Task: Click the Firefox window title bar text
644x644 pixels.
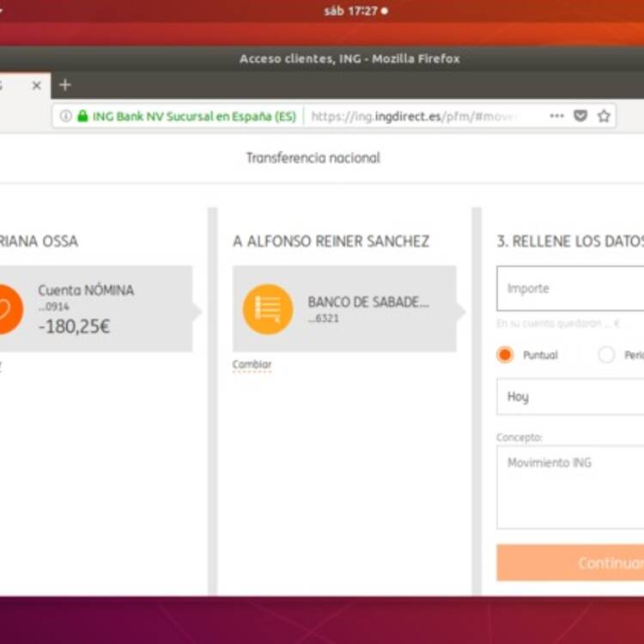Action: [x=349, y=58]
